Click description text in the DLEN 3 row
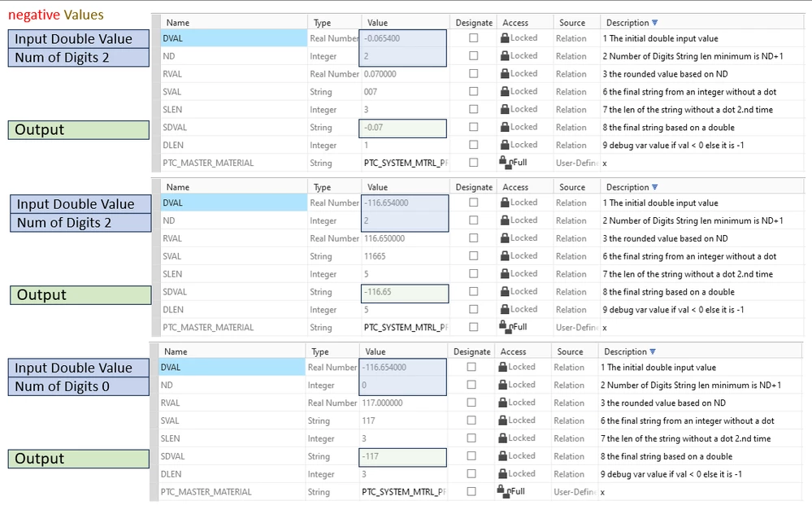 point(671,474)
